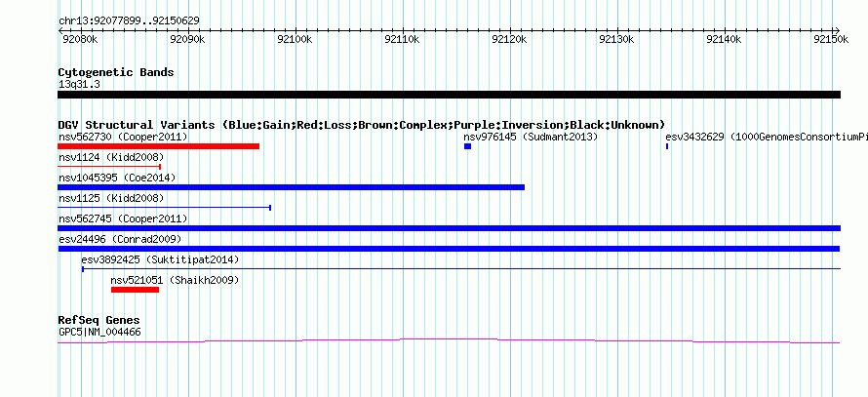Viewport: 868px width, 397px height.
Task: Click the 92150k ruler tick label
Action: coord(830,39)
